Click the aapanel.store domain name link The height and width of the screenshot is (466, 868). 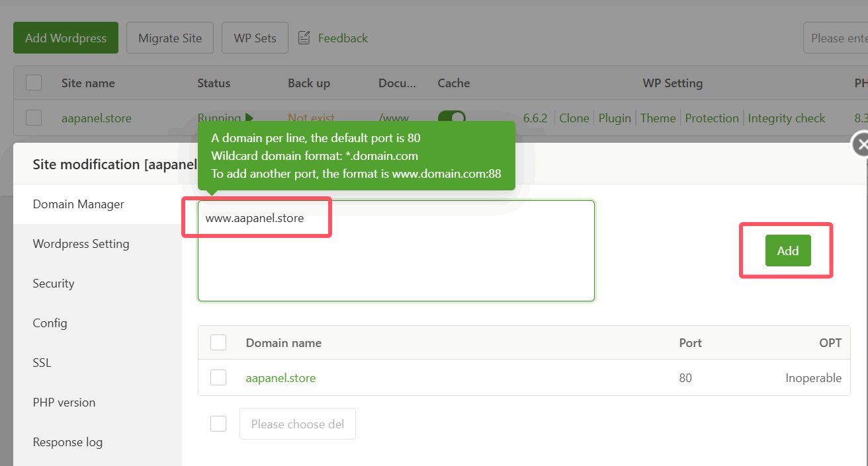(x=281, y=378)
